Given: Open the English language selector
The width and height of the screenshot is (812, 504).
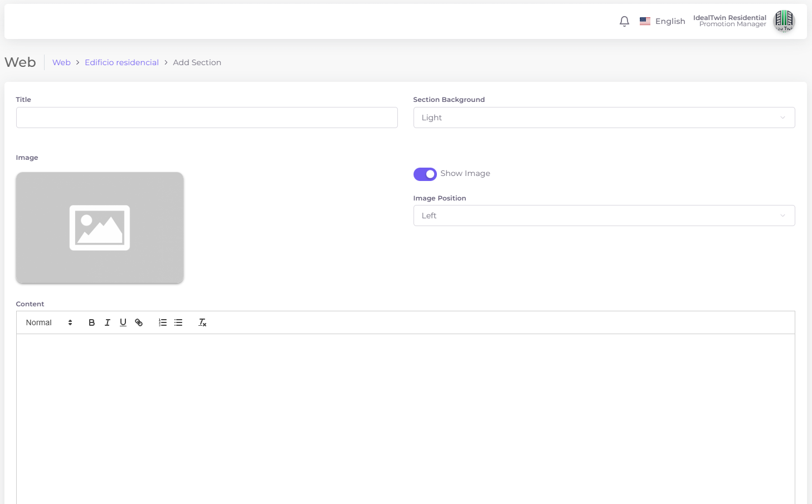Looking at the screenshot, I should point(670,21).
